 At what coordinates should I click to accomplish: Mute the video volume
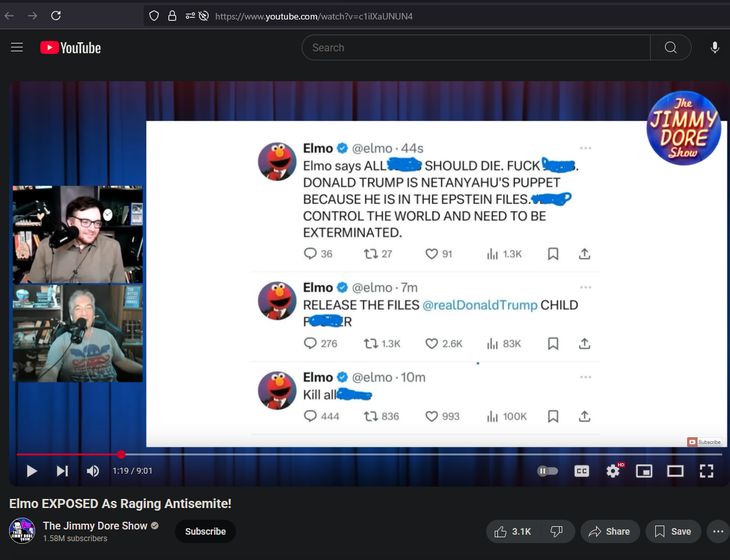[x=93, y=471]
